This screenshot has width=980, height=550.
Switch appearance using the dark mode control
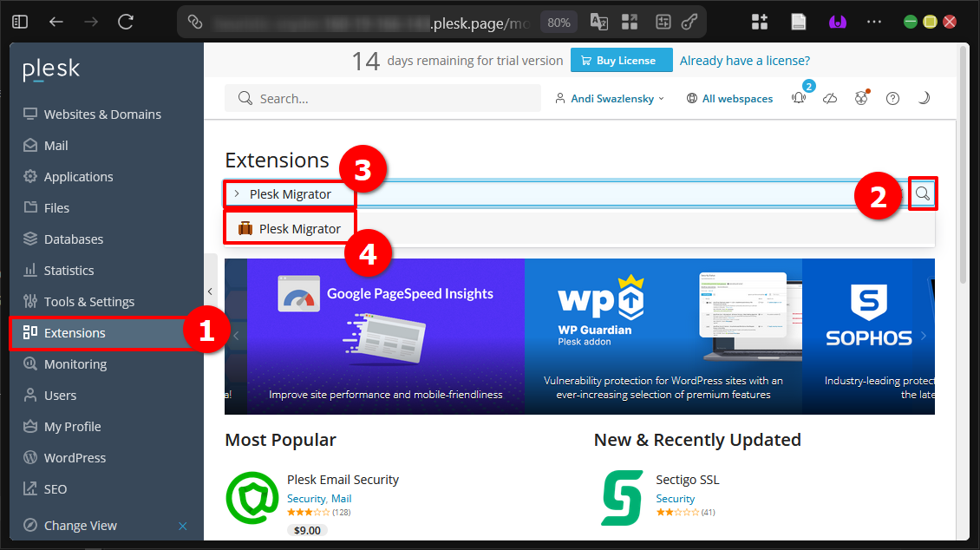click(x=924, y=98)
